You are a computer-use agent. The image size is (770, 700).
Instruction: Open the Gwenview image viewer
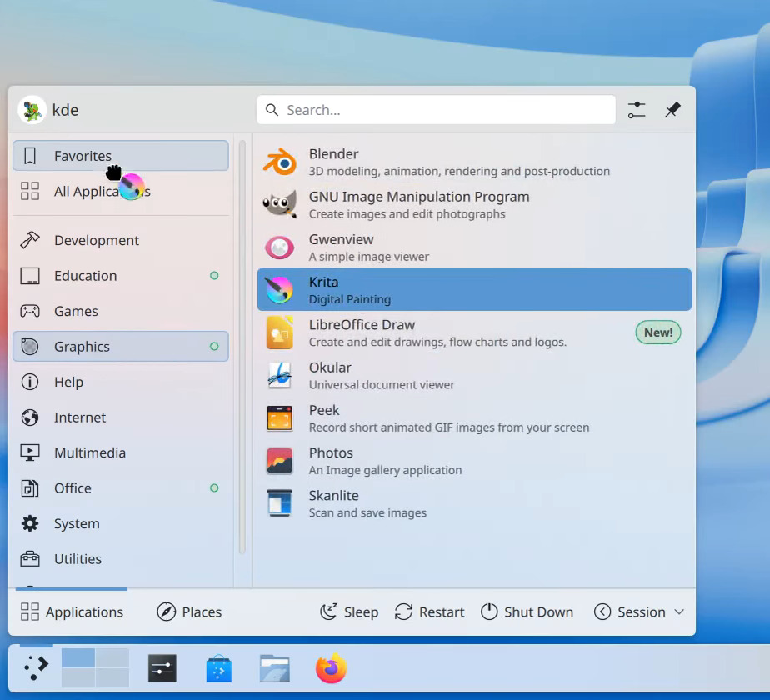474,247
